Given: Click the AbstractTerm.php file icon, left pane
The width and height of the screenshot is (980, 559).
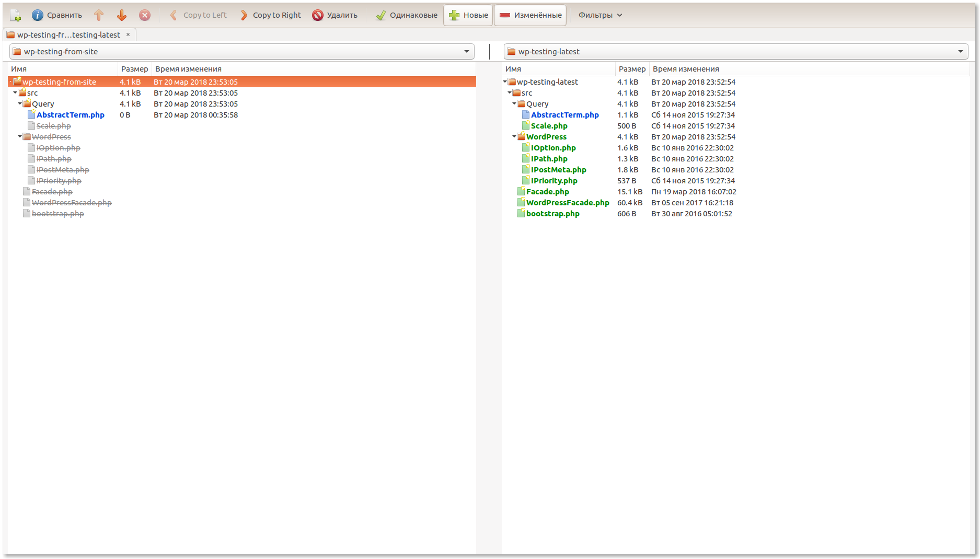Looking at the screenshot, I should pos(31,114).
